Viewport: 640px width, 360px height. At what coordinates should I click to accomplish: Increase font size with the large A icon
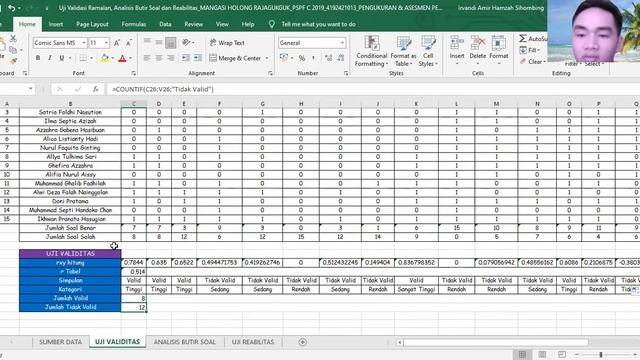coord(117,43)
